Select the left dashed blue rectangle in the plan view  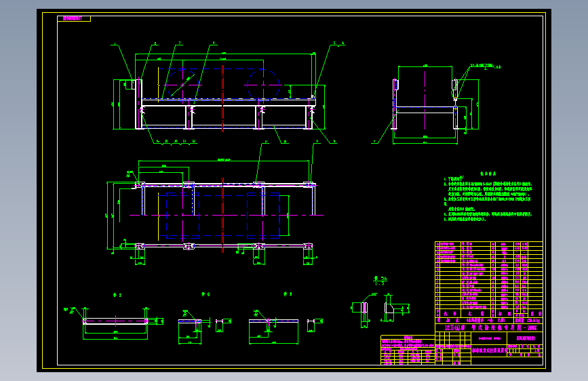[182, 216]
